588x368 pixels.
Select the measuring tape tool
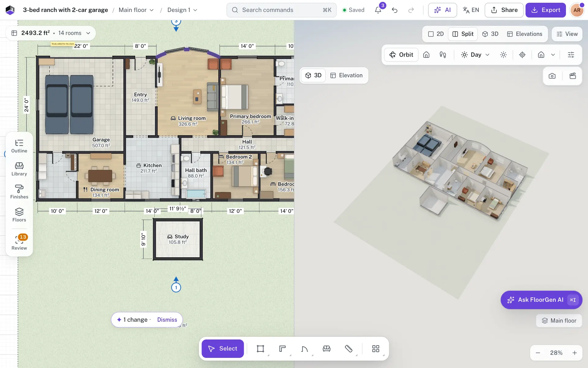[349, 349]
